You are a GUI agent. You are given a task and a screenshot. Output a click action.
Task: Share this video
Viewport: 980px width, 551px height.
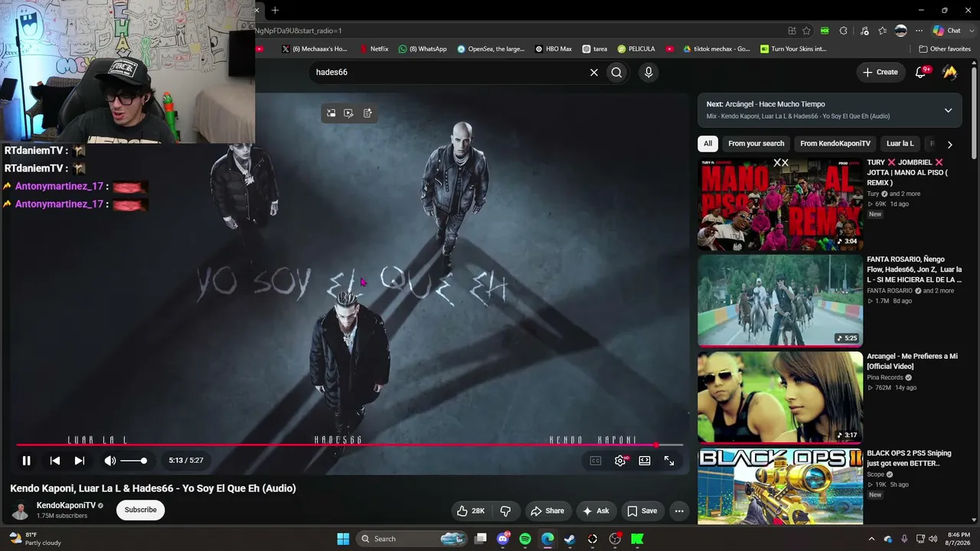547,511
